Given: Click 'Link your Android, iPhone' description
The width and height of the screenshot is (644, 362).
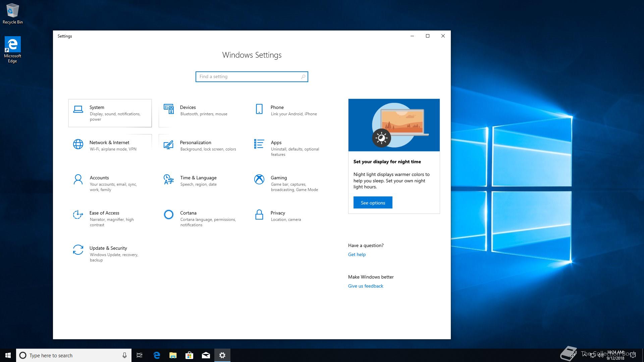Looking at the screenshot, I should click(294, 114).
